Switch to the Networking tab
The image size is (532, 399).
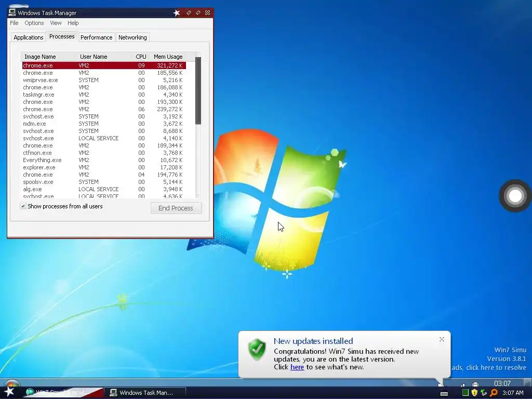click(132, 37)
